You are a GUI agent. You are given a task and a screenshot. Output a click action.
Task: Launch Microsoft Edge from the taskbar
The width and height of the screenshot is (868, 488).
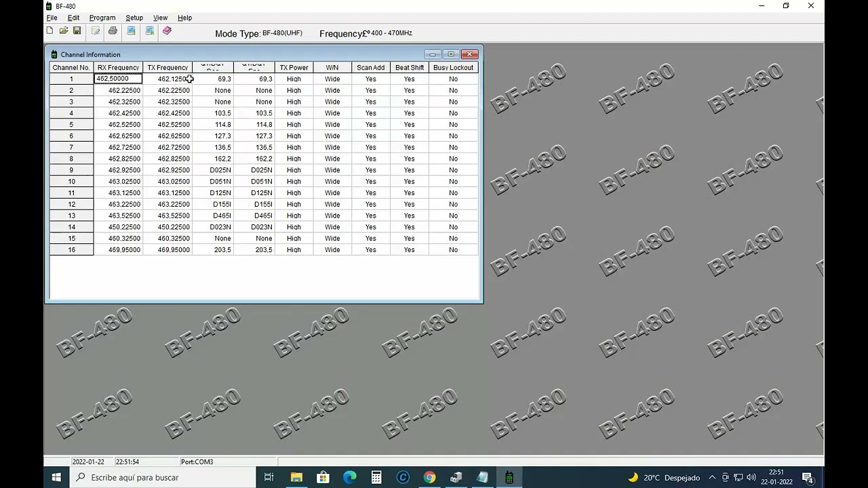tap(349, 477)
